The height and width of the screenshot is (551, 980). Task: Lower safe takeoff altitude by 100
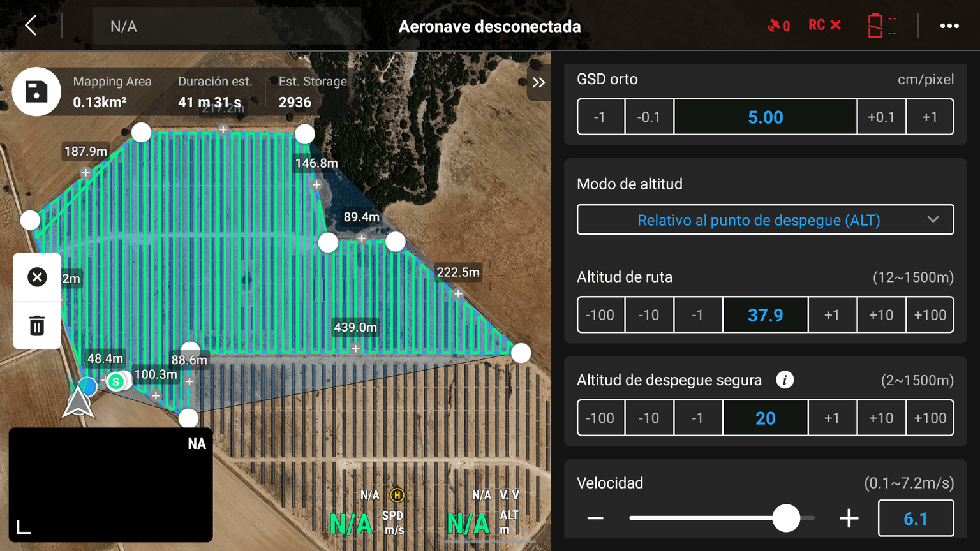tap(600, 418)
